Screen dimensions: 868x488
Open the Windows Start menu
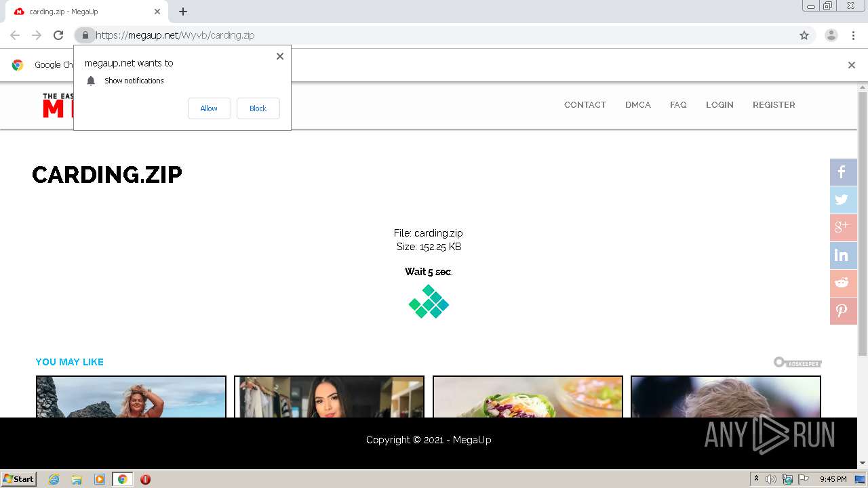(18, 479)
